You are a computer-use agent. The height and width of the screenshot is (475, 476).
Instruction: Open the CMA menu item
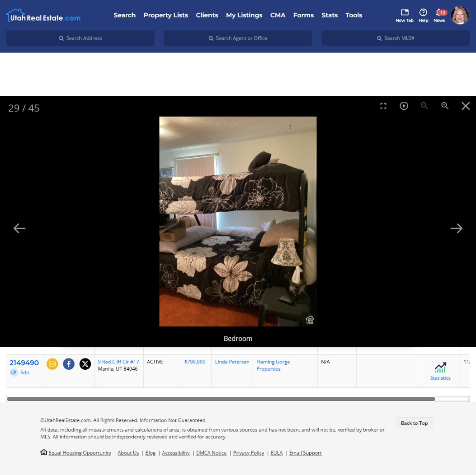click(278, 15)
